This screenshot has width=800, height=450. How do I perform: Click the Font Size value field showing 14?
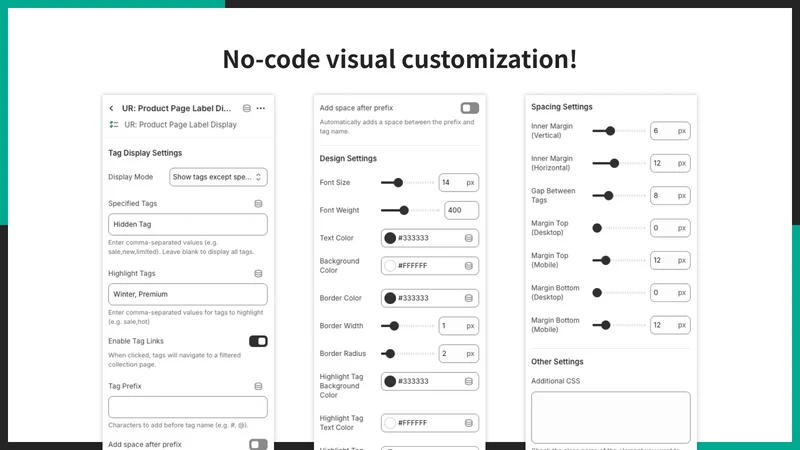(459, 183)
